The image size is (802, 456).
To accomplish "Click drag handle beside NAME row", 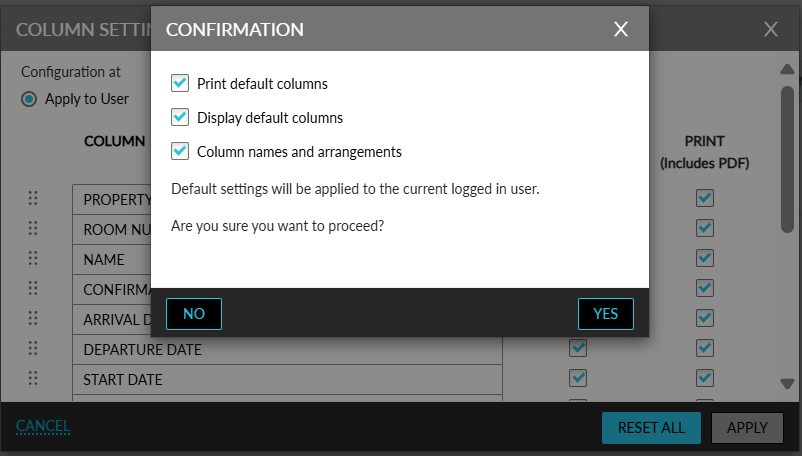I will tap(33, 258).
